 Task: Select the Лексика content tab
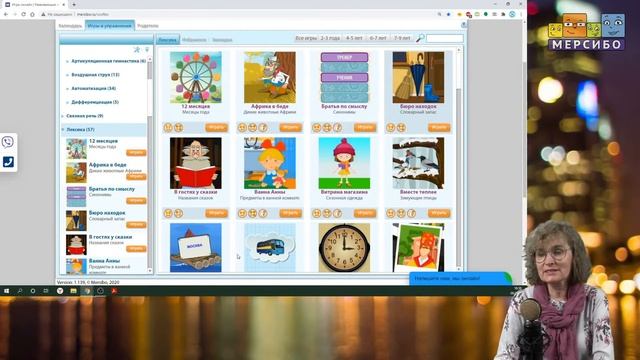[x=167, y=40]
